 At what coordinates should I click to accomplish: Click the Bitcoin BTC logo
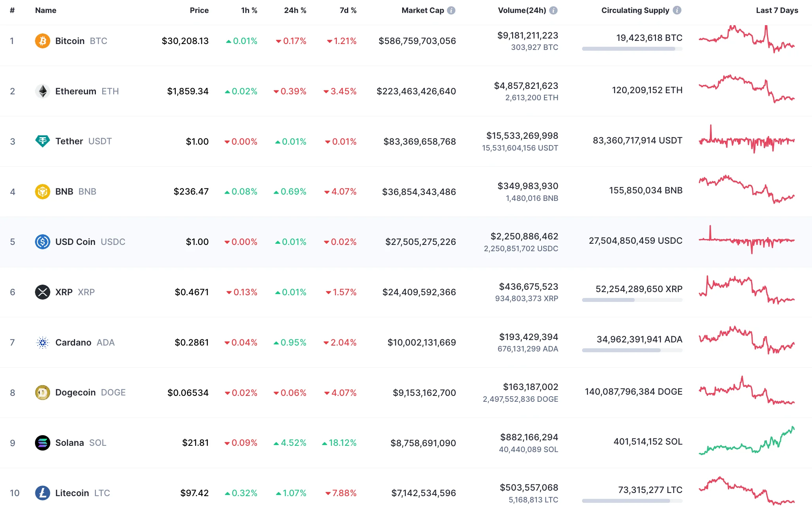(x=43, y=40)
